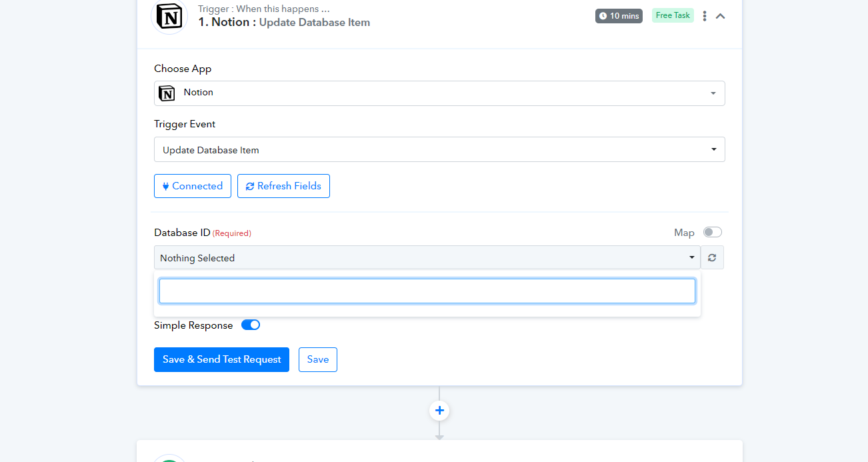The width and height of the screenshot is (868, 462).
Task: Collapse the Notion trigger step
Action: pos(720,16)
